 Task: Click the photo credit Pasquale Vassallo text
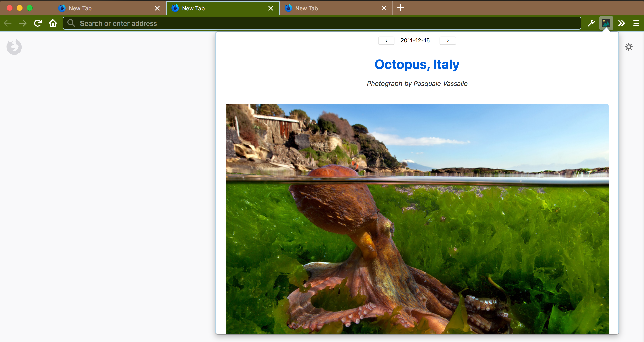pyautogui.click(x=417, y=84)
